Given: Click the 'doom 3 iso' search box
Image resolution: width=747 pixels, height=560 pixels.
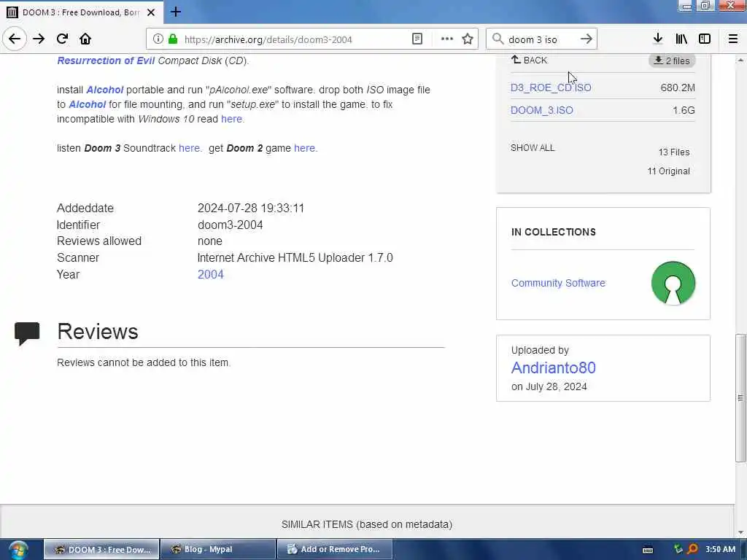Looking at the screenshot, I should (x=542, y=39).
